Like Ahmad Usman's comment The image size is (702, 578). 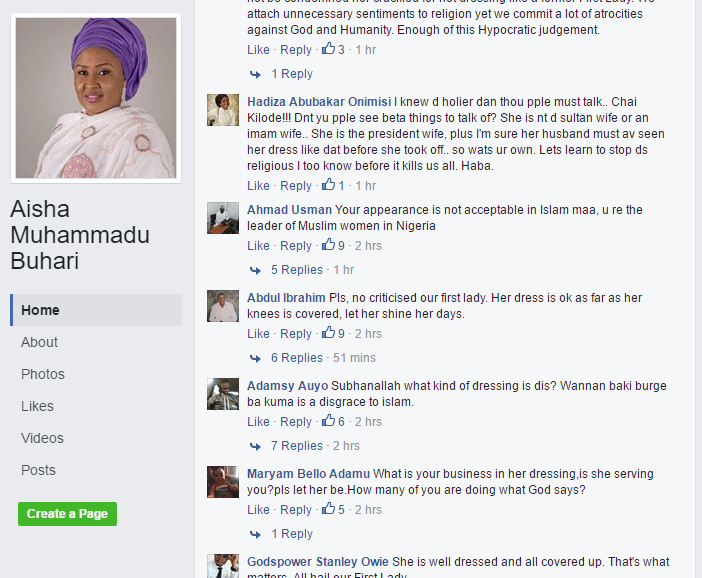pos(258,246)
